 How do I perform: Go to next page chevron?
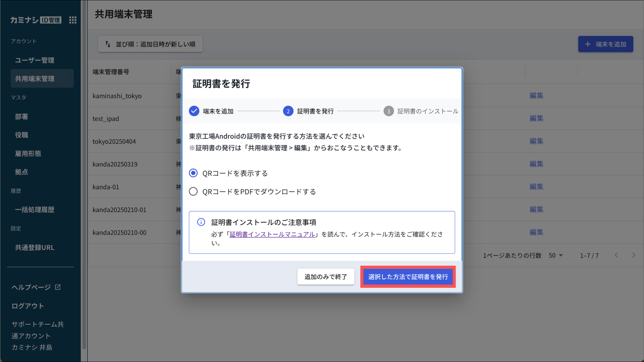tap(634, 255)
